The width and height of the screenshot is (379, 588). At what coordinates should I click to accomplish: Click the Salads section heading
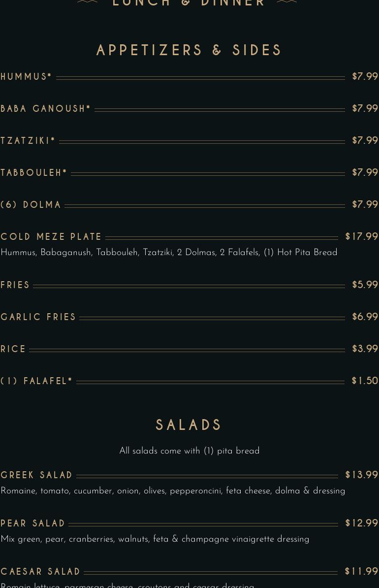point(189,425)
